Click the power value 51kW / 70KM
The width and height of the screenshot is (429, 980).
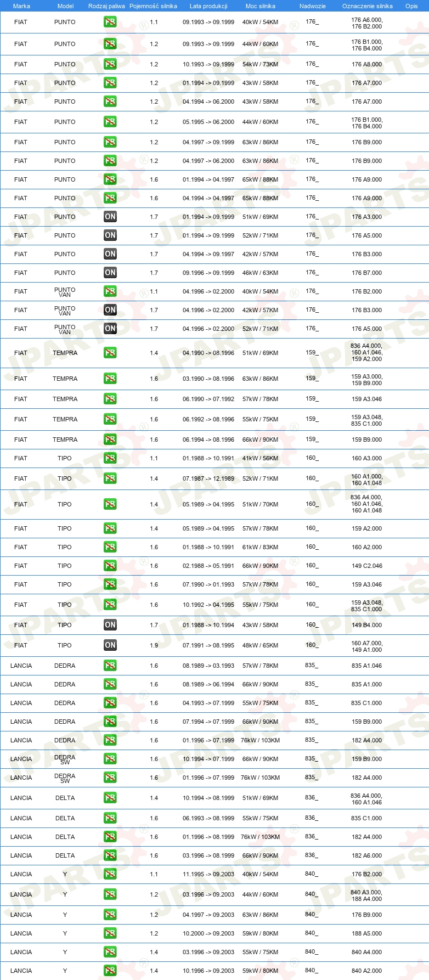click(261, 504)
